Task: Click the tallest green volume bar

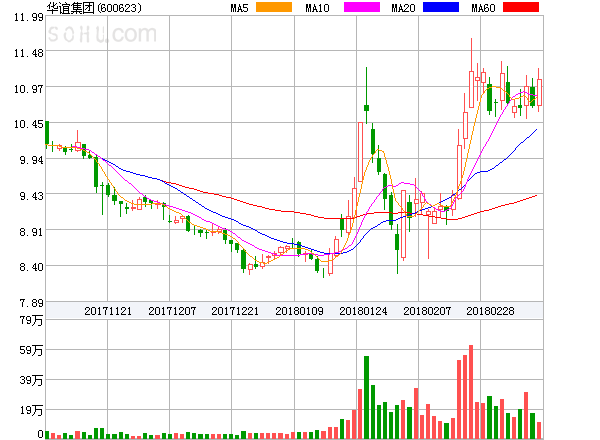Action: click(x=366, y=397)
